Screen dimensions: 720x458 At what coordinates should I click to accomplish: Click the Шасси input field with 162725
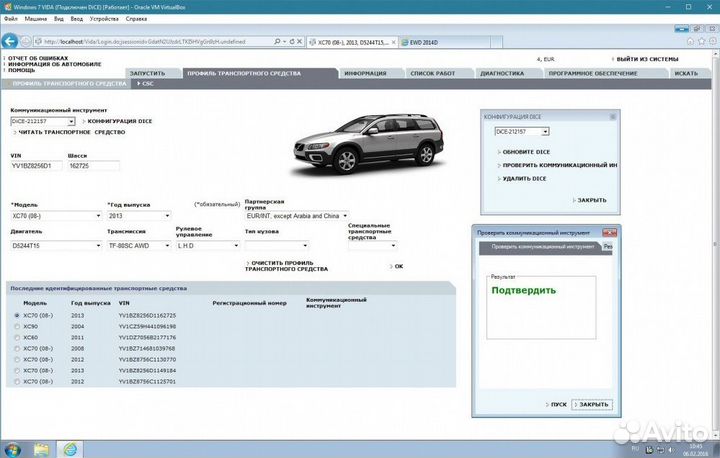pyautogui.click(x=94, y=166)
